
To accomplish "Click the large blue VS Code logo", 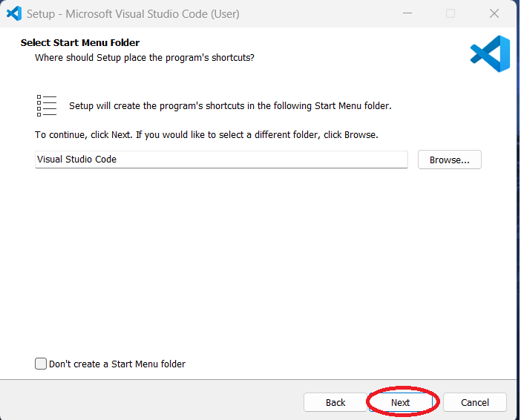I will [x=491, y=54].
